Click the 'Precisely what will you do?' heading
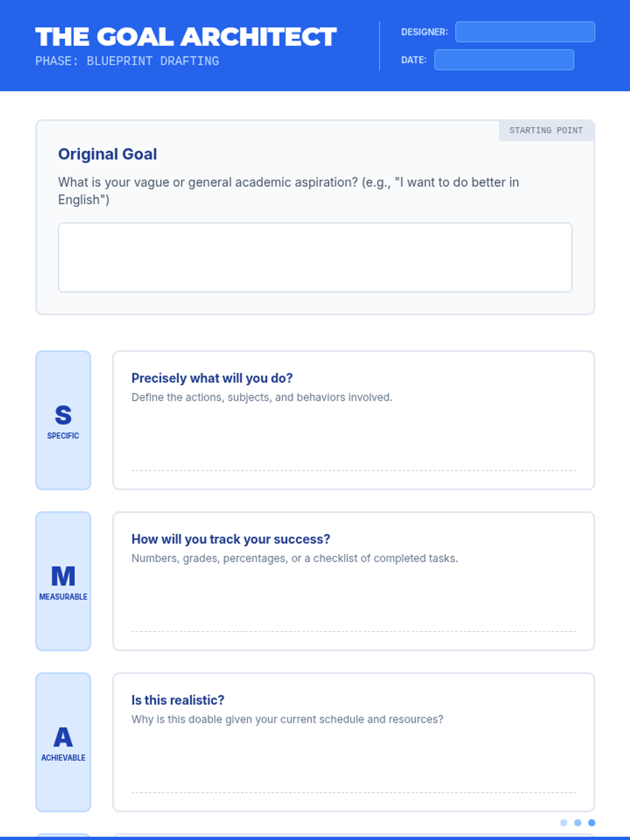Viewport: 630px width, 840px height. tap(212, 378)
